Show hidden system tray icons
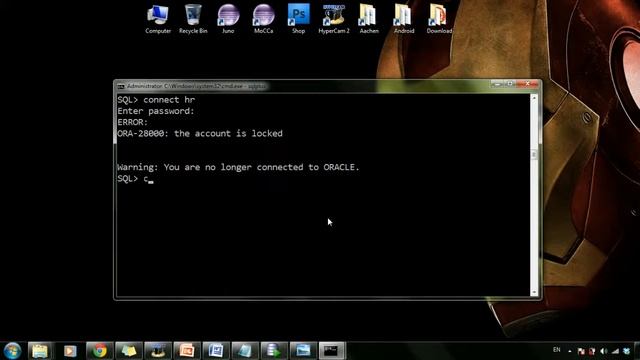This screenshot has width=640, height=360. (x=570, y=351)
